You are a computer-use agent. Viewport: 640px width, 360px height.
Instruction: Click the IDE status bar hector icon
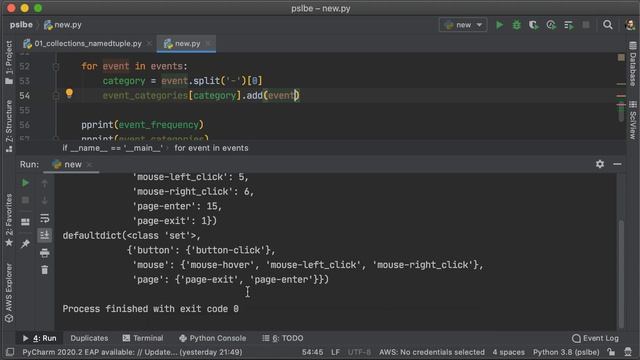[x=628, y=352]
